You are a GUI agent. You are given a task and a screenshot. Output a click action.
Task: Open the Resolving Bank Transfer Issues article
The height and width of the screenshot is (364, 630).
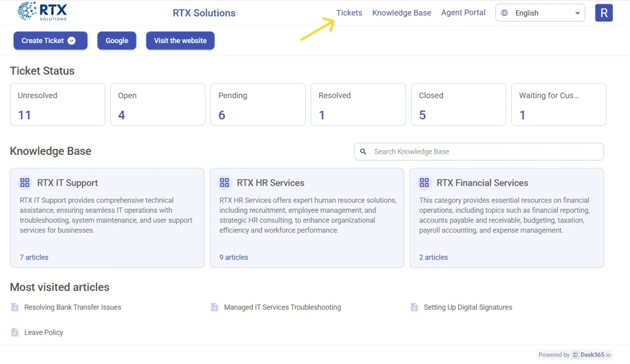(73, 307)
